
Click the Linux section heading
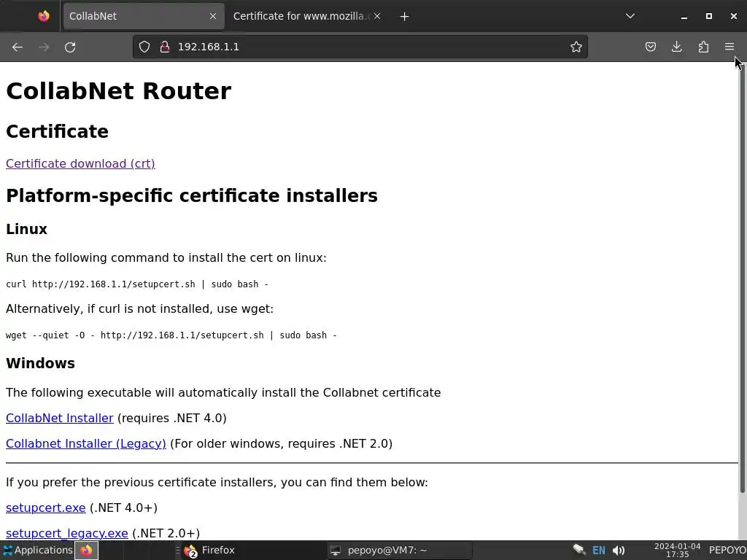coord(27,229)
